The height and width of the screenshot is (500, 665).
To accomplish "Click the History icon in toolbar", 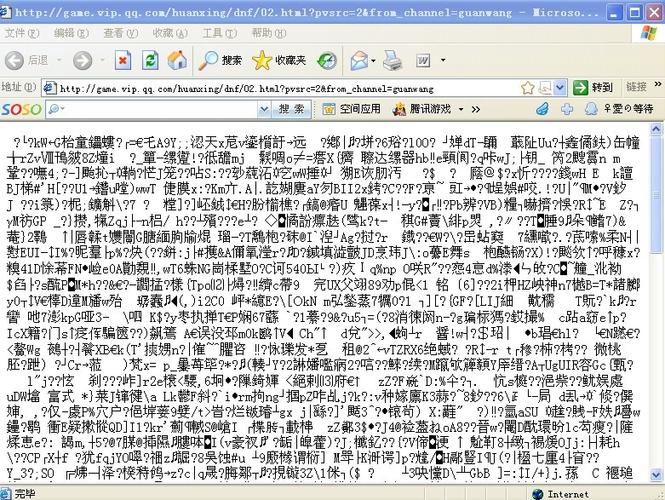I will click(327, 60).
